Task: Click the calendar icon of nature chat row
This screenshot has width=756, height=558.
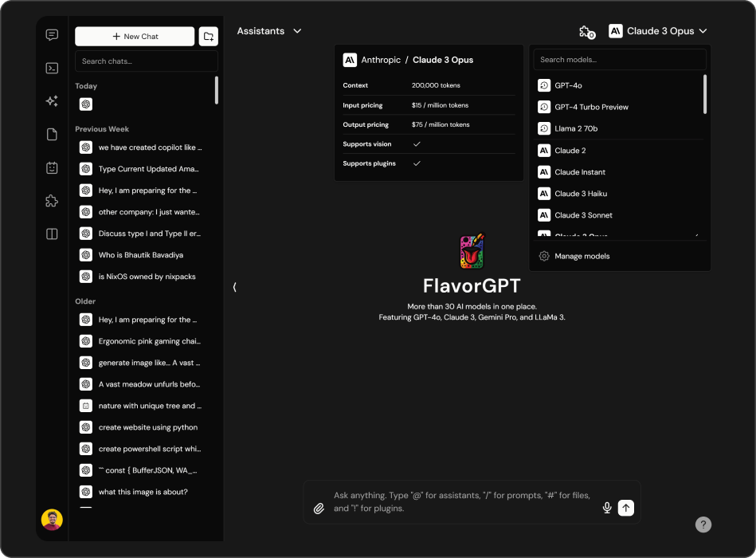Action: (x=86, y=406)
